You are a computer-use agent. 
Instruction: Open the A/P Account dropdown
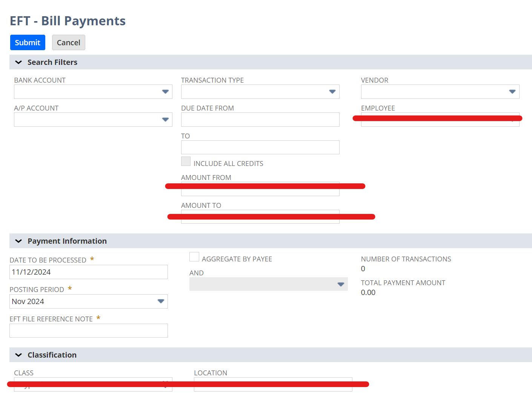tap(165, 119)
